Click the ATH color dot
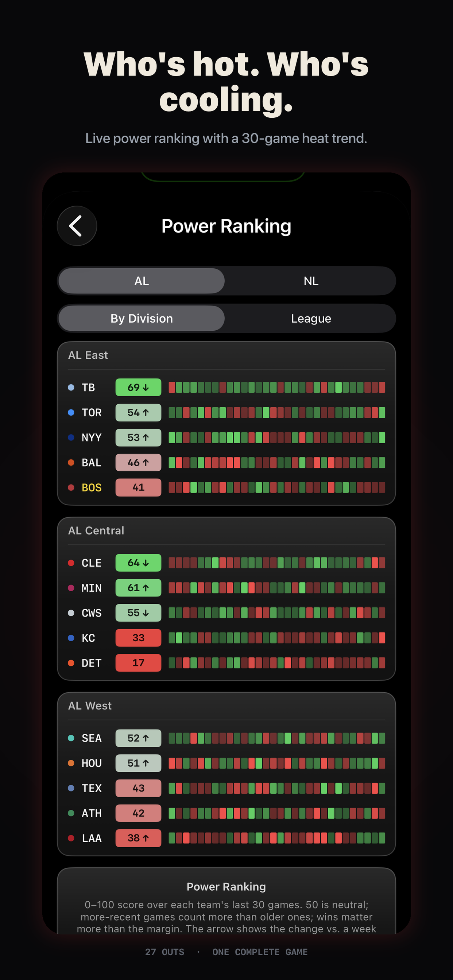The image size is (453, 980). [71, 813]
